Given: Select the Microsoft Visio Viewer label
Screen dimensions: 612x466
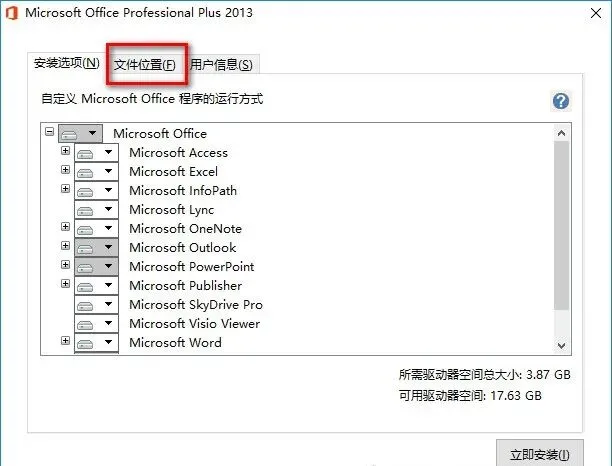Looking at the screenshot, I should point(194,324).
